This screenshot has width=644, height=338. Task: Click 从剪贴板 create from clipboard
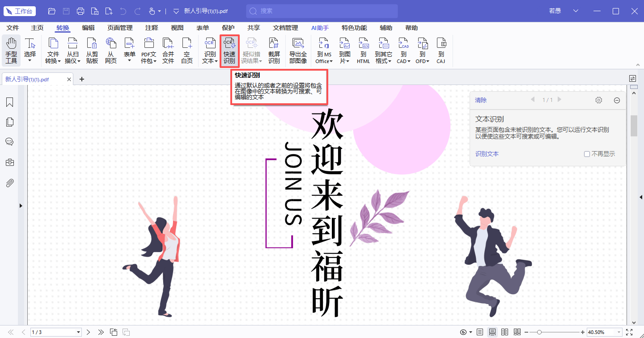tap(92, 51)
